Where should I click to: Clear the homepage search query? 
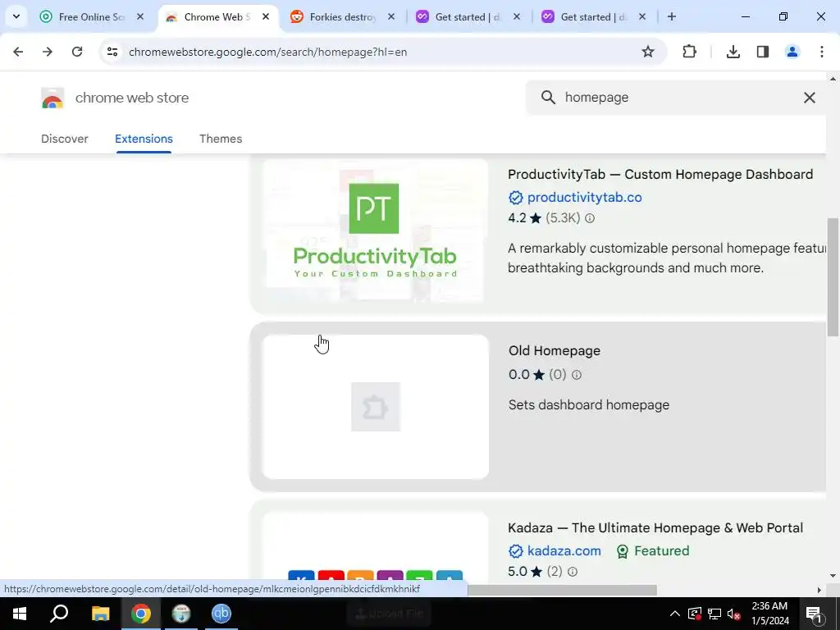click(x=810, y=98)
